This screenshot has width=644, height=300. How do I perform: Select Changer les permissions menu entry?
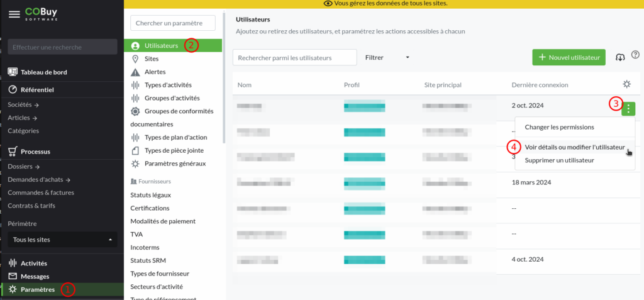(559, 127)
